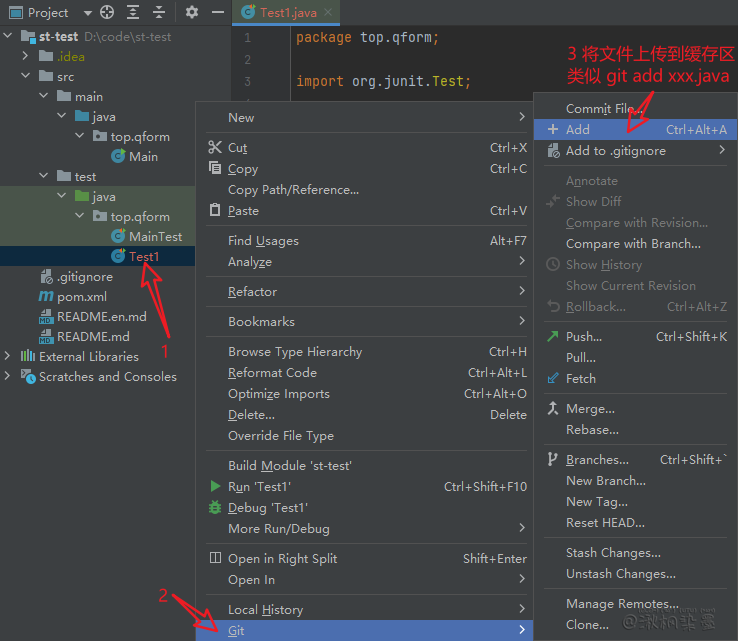The height and width of the screenshot is (641, 738).
Task: Choose Debug 'Test1' from context menu
Action: tap(267, 508)
